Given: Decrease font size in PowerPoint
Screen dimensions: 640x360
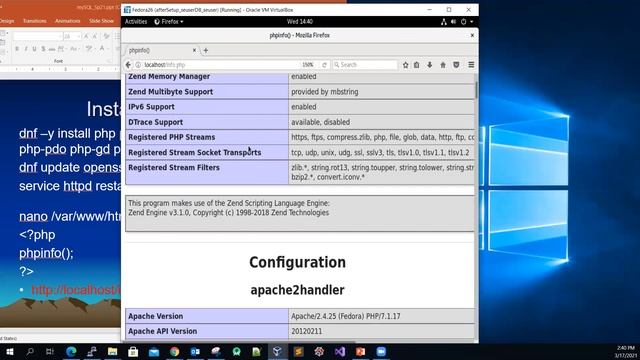Looking at the screenshot, I should pos(95,37).
